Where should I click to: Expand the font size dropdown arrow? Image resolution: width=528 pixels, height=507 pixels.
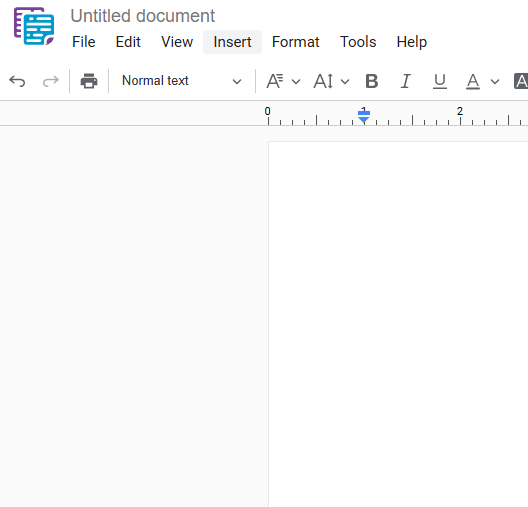345,81
